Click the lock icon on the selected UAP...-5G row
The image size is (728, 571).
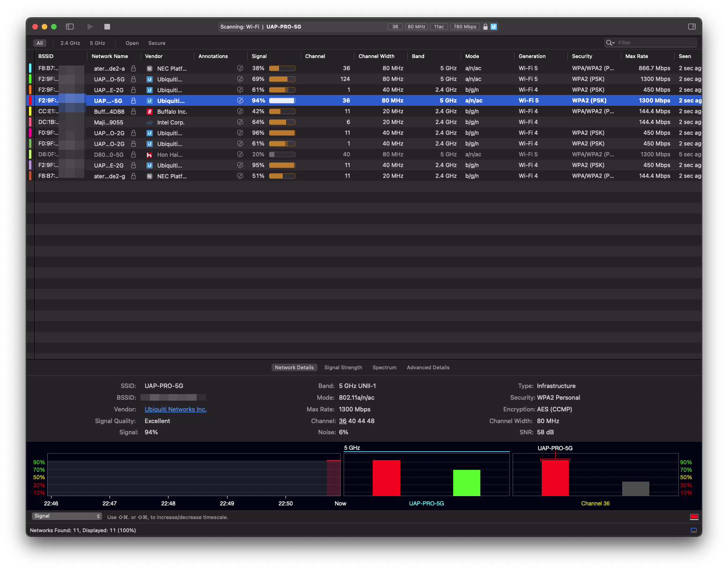[x=133, y=101]
